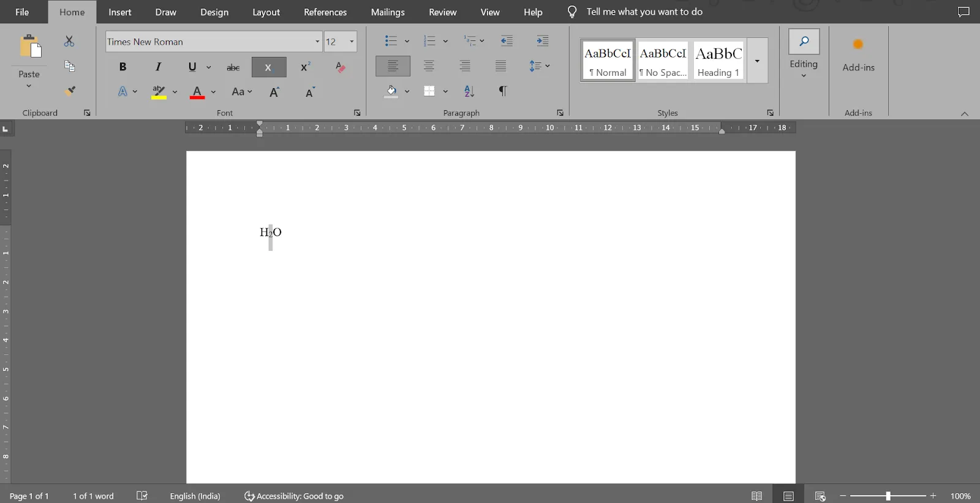Apply the Heading 1 style
Image resolution: width=980 pixels, height=503 pixels.
[719, 61]
